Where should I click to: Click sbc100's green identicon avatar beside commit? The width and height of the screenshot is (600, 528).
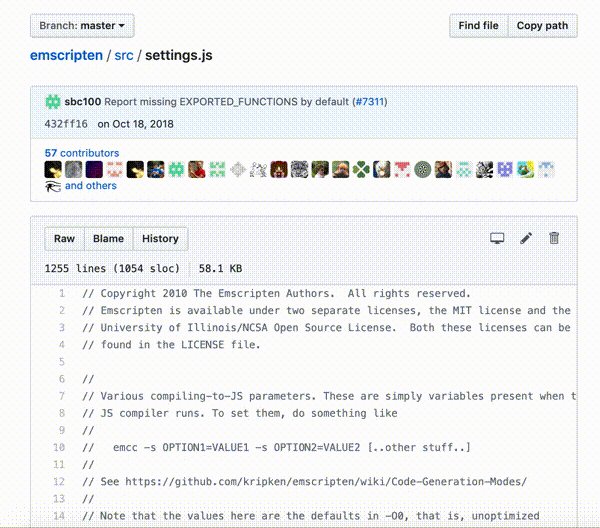pos(53,102)
